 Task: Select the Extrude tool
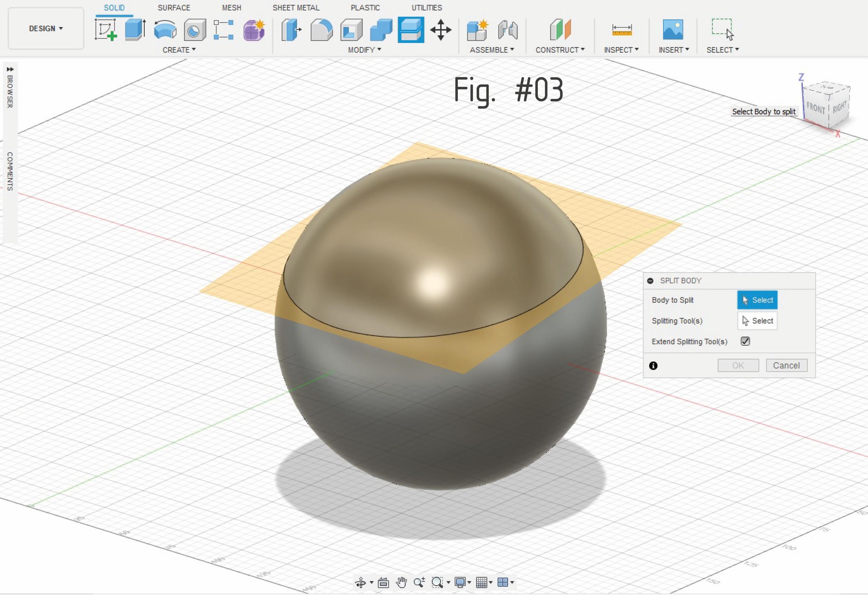click(135, 30)
